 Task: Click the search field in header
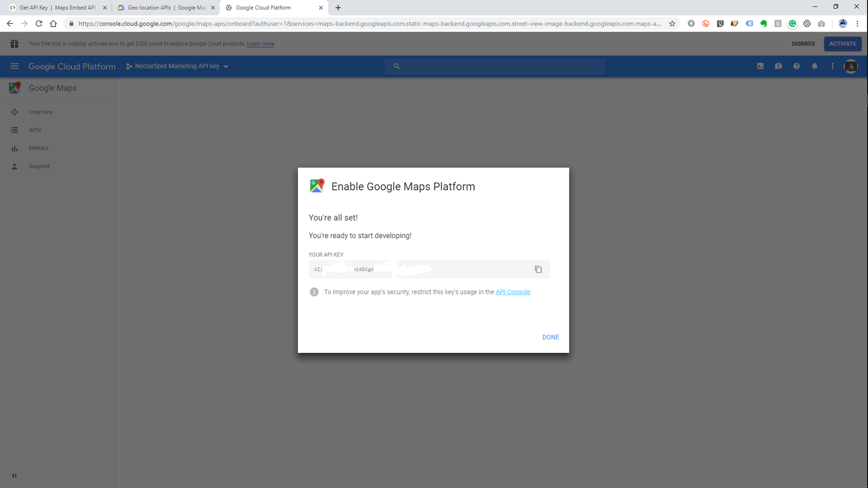[495, 66]
